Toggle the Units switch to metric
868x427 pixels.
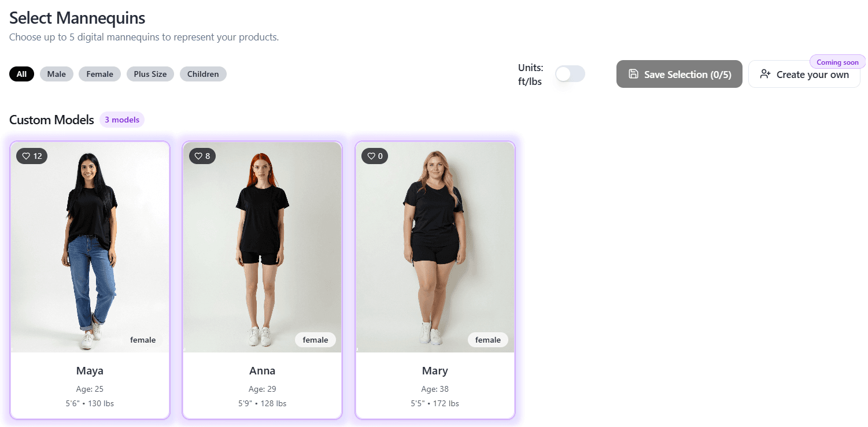(x=569, y=73)
